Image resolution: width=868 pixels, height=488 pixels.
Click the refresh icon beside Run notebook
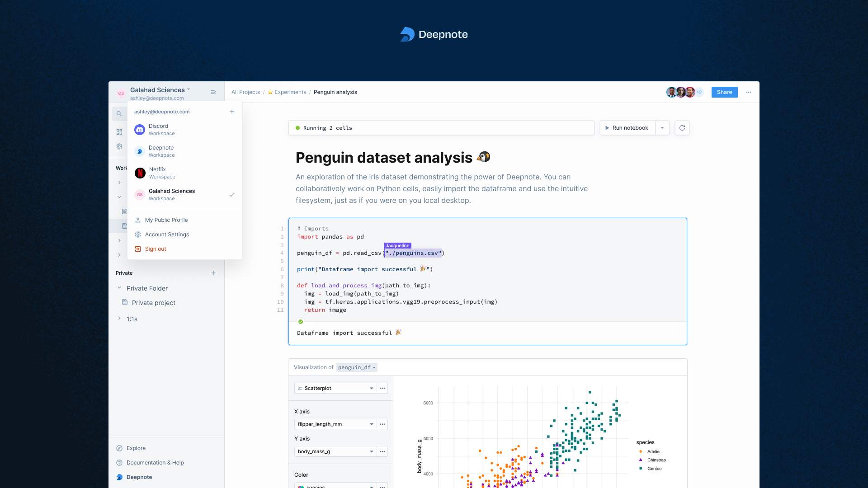[x=682, y=128]
